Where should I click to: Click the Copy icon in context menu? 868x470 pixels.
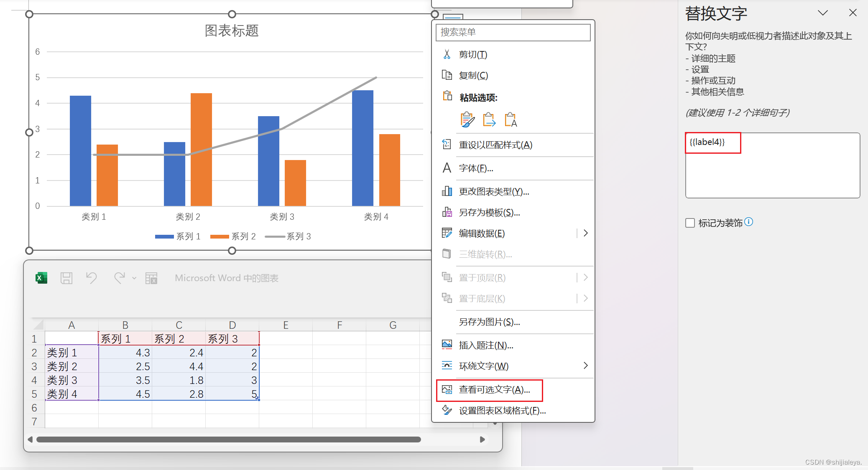coord(447,75)
